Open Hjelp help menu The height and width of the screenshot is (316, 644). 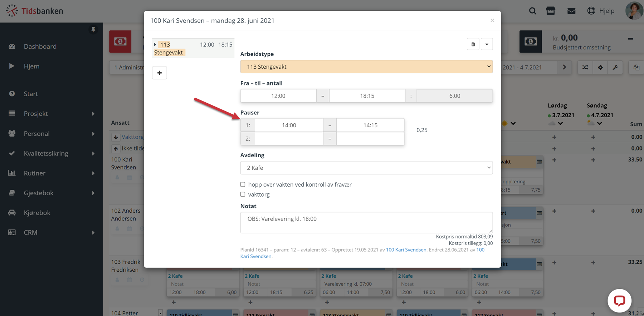[601, 11]
